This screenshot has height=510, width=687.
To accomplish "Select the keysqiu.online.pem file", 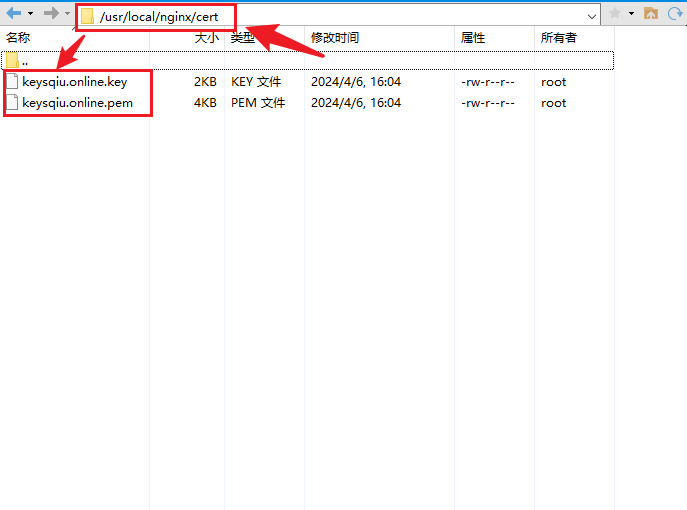I will click(77, 103).
